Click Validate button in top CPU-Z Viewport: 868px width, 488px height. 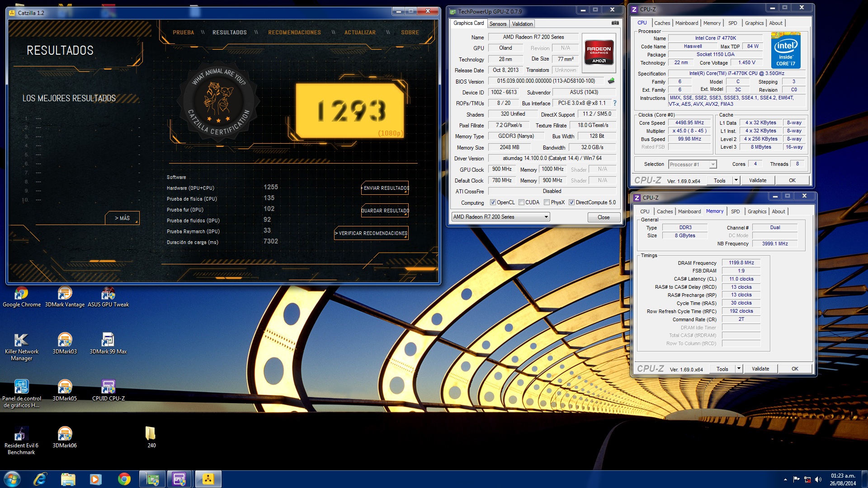point(758,180)
